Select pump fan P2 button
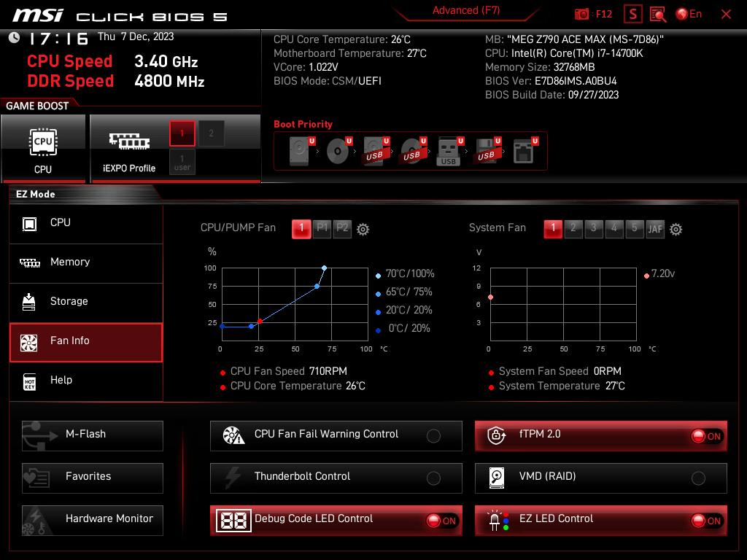The width and height of the screenshot is (747, 560). (342, 228)
